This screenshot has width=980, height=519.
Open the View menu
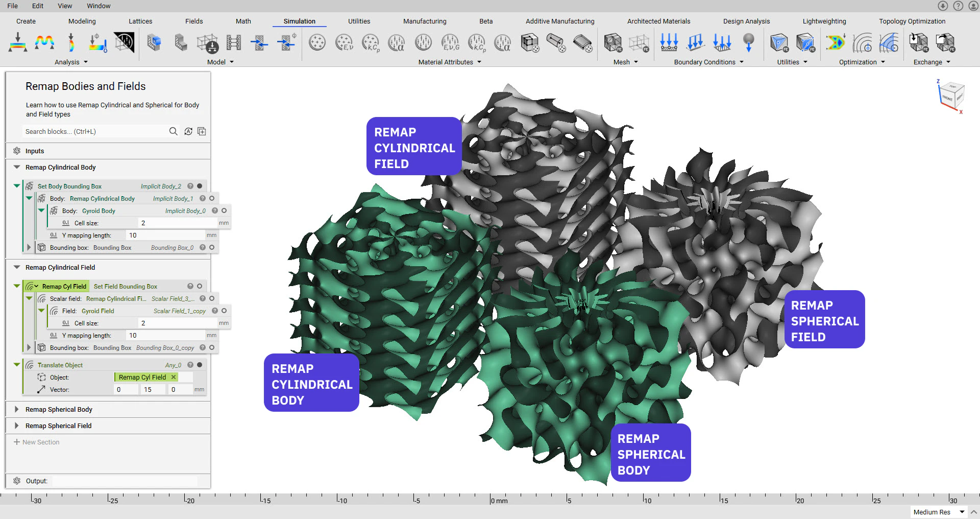click(x=65, y=6)
